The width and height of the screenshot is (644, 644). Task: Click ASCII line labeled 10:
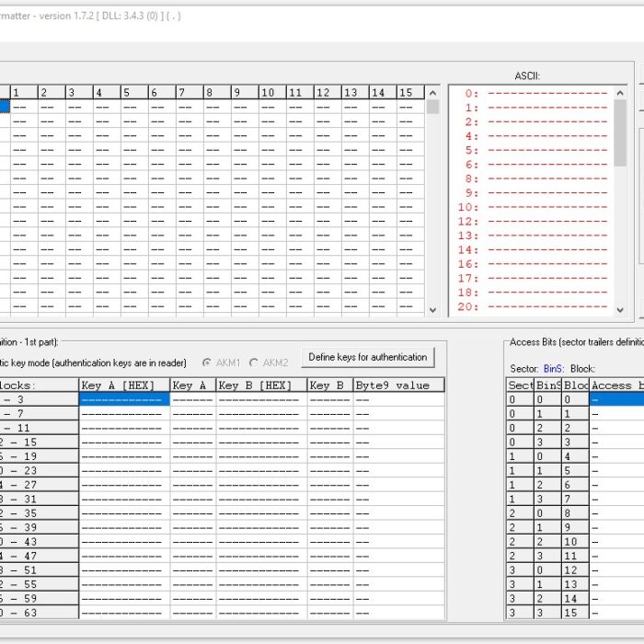pos(533,207)
